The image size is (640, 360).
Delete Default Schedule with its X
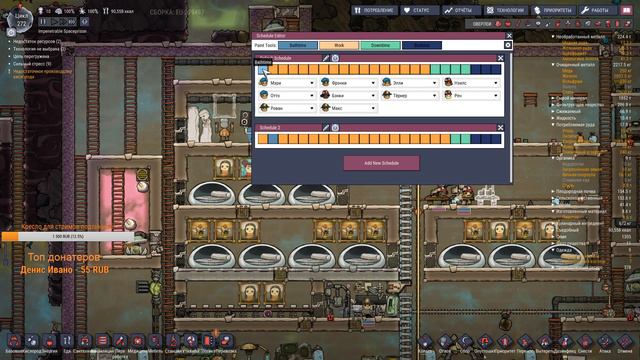point(500,58)
